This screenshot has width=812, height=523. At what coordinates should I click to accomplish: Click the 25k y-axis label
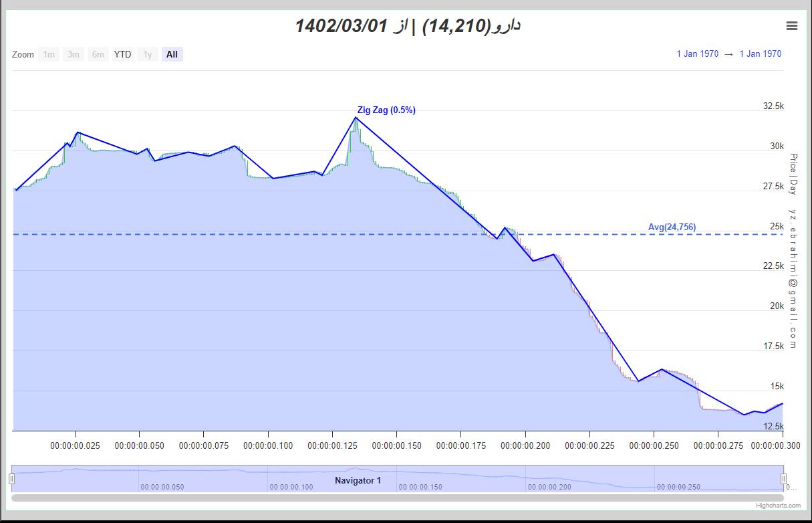[x=777, y=226]
